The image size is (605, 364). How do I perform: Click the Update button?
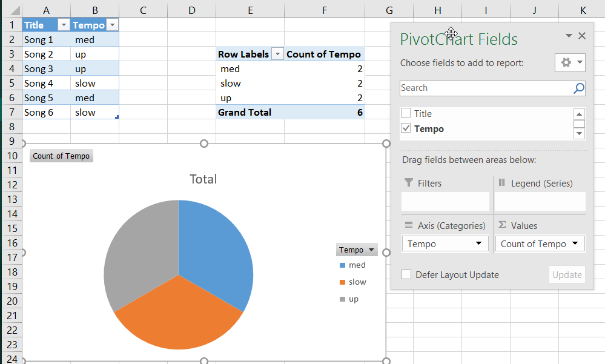coord(567,274)
